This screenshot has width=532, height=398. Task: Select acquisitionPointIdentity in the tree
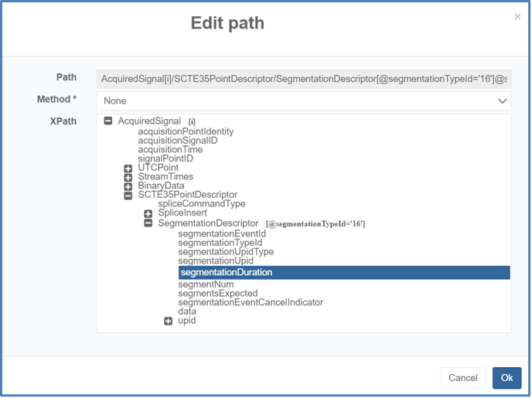pyautogui.click(x=186, y=131)
